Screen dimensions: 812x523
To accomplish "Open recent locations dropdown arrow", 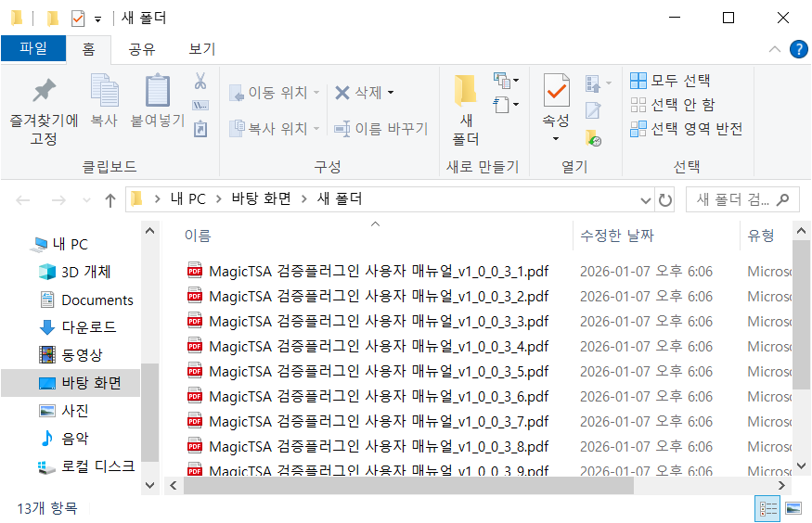I will pos(86,200).
